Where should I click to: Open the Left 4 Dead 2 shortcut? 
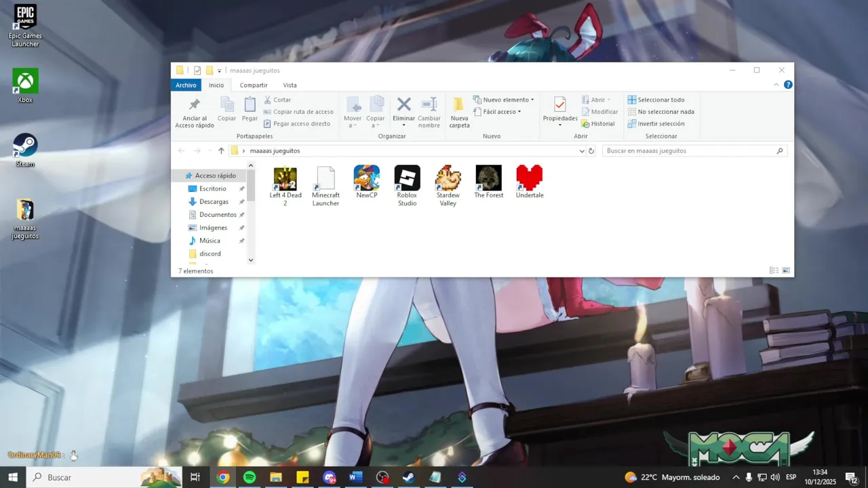(285, 185)
